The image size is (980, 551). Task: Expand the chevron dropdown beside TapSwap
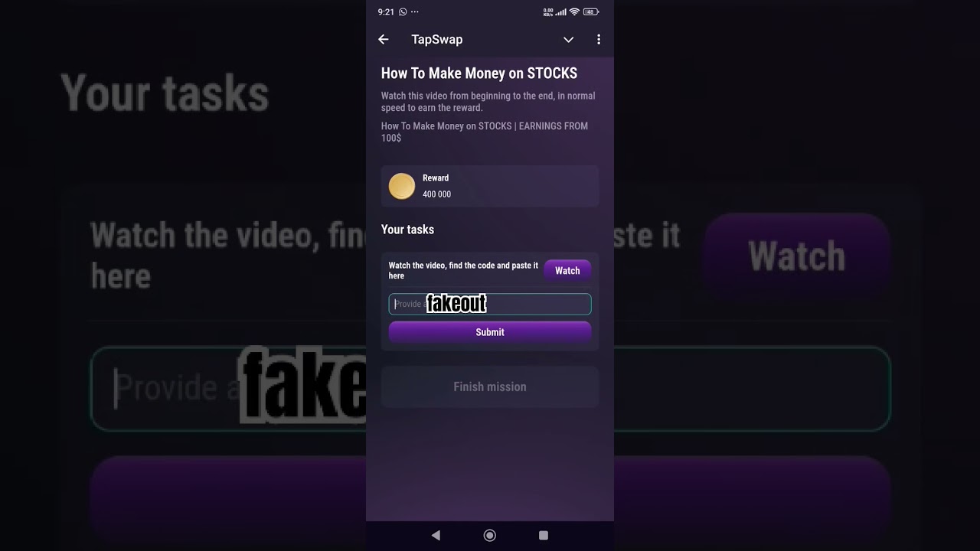coord(568,40)
